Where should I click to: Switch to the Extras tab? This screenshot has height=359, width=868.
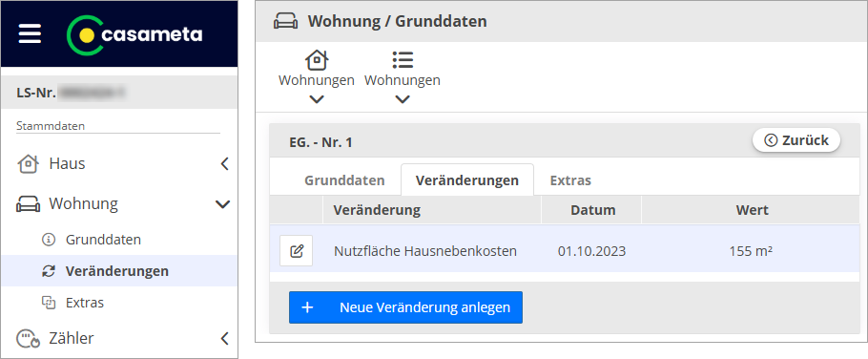coord(570,180)
